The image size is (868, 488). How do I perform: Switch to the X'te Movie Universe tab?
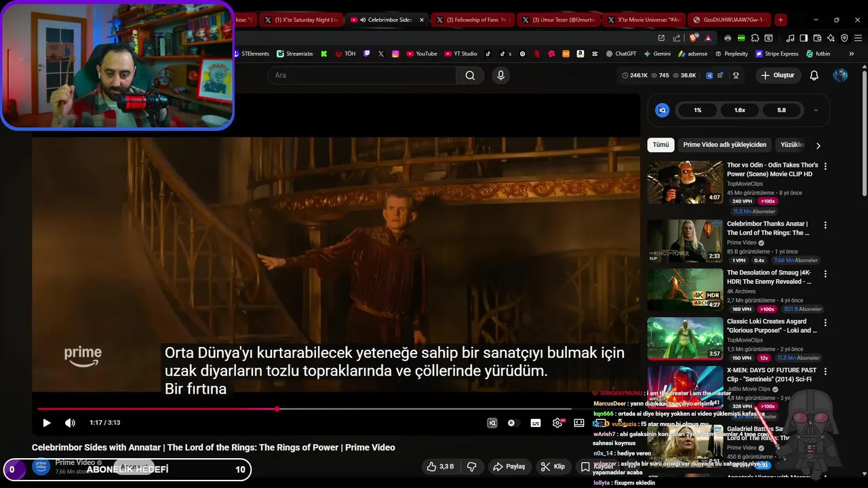click(x=644, y=20)
